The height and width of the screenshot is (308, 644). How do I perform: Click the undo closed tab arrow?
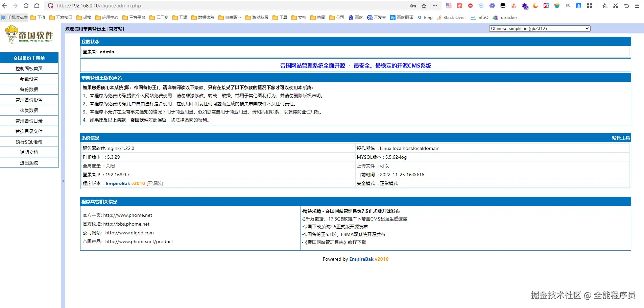[x=626, y=6]
